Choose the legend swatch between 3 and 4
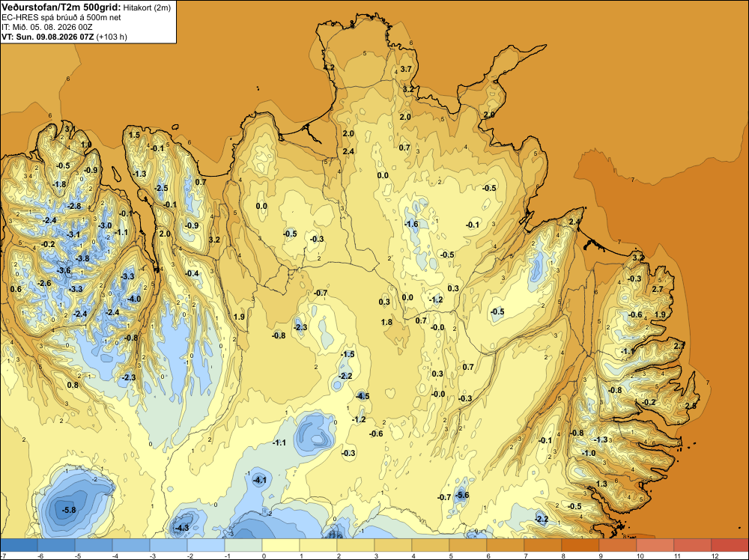Viewport: 749px width, 560px height. coord(393,545)
